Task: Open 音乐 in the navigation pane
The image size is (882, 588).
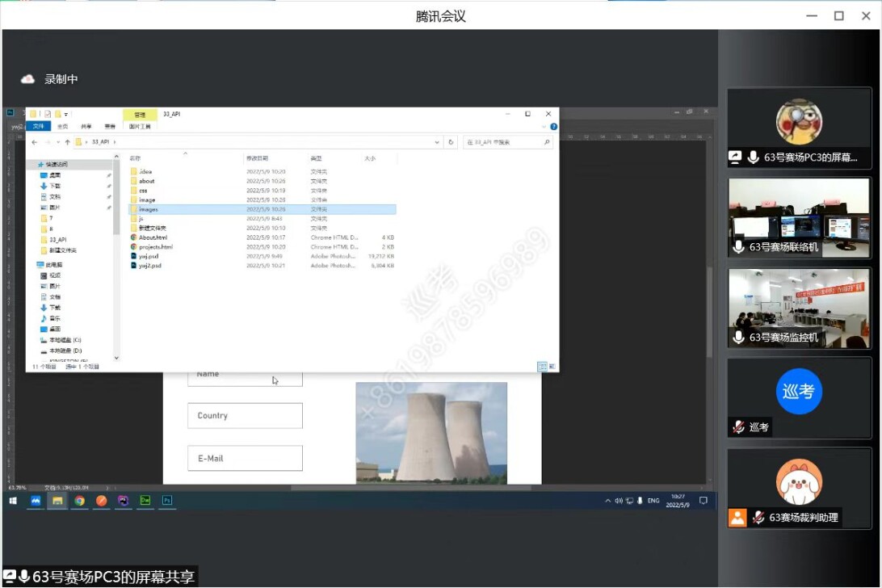Action: pyautogui.click(x=55, y=318)
